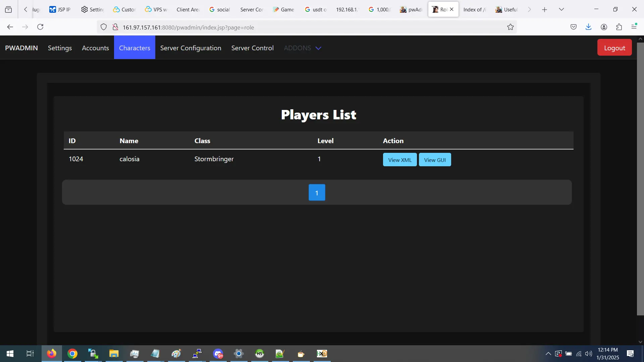Viewport: 644px width, 362px height.
Task: Open the Firefox downloads panel
Action: pyautogui.click(x=588, y=27)
